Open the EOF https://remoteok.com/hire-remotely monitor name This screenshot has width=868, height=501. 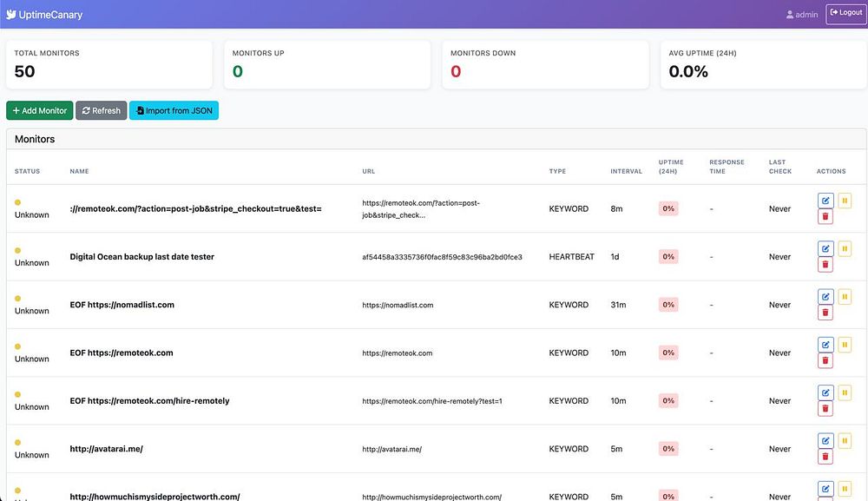click(x=149, y=401)
